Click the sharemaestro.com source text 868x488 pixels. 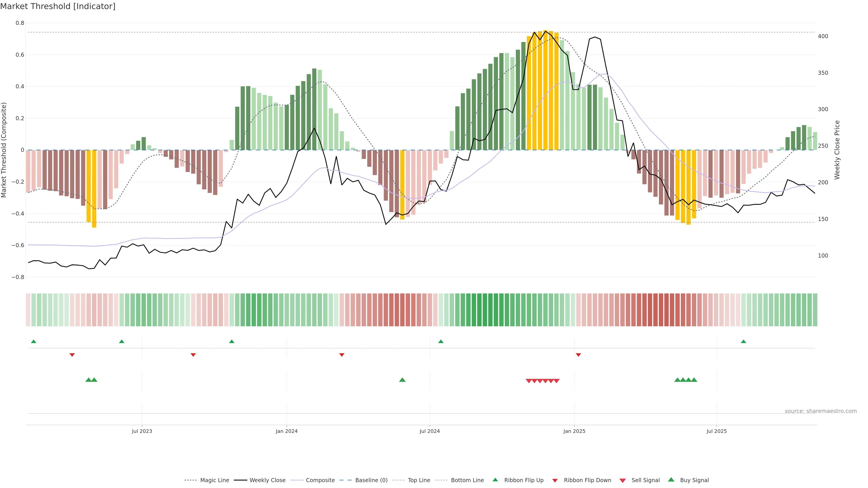pos(821,411)
